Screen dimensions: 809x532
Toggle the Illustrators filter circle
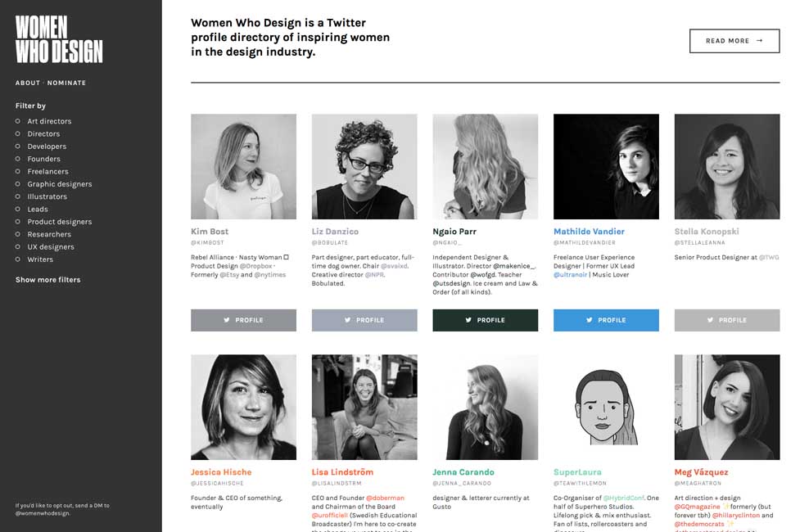point(18,196)
